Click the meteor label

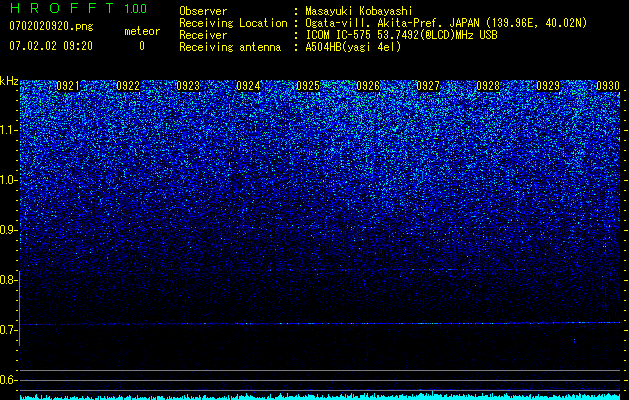pos(142,31)
